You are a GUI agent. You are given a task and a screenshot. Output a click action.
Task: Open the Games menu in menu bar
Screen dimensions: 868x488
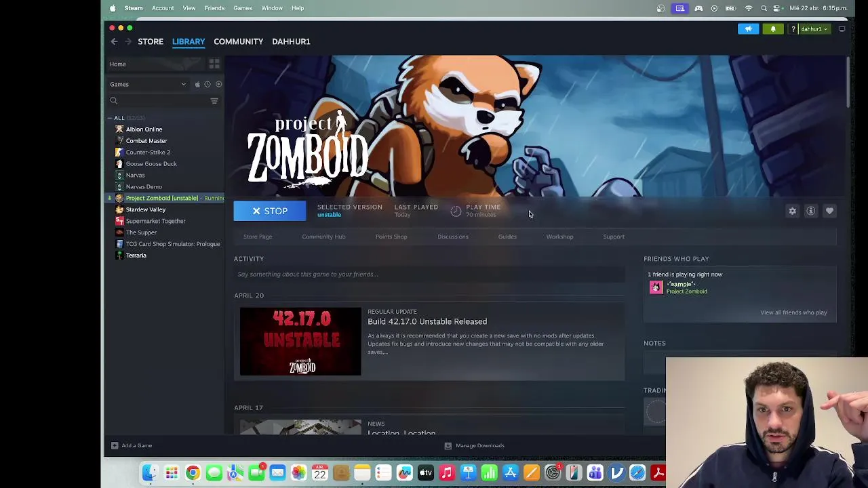coord(243,8)
